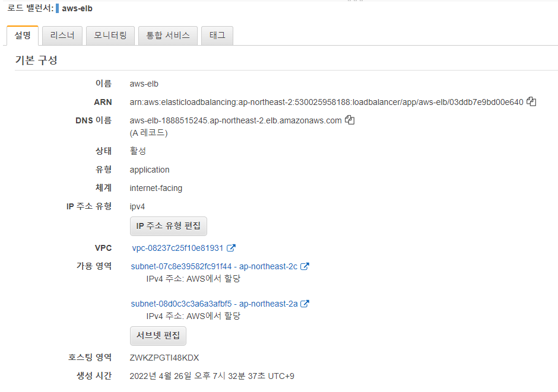Copy the DNS name to clipboard

(x=350, y=120)
